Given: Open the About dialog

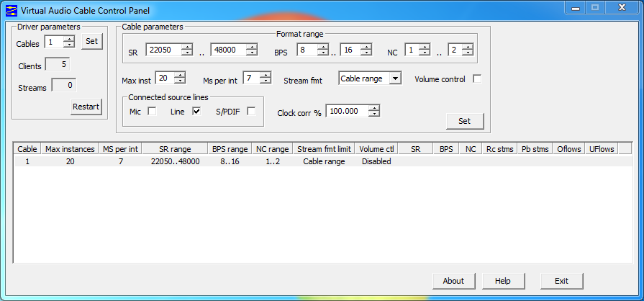Looking at the screenshot, I should pyautogui.click(x=453, y=281).
